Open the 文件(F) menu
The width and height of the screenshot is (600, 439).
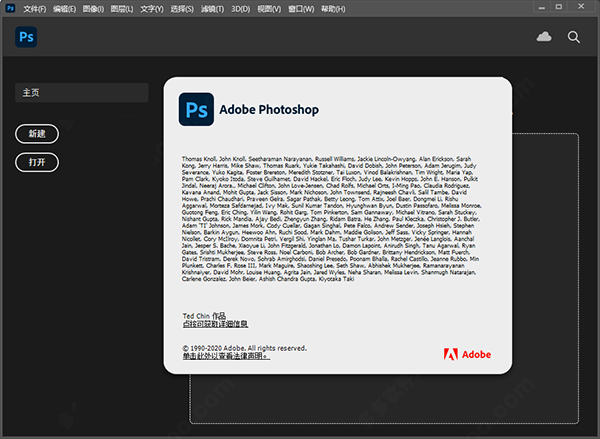[x=35, y=8]
